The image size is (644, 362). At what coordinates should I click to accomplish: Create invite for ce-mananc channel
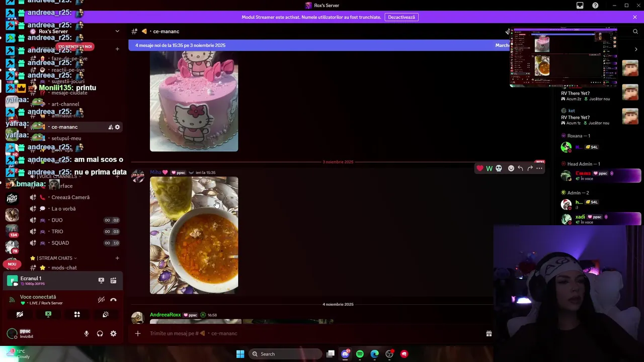pyautogui.click(x=110, y=127)
